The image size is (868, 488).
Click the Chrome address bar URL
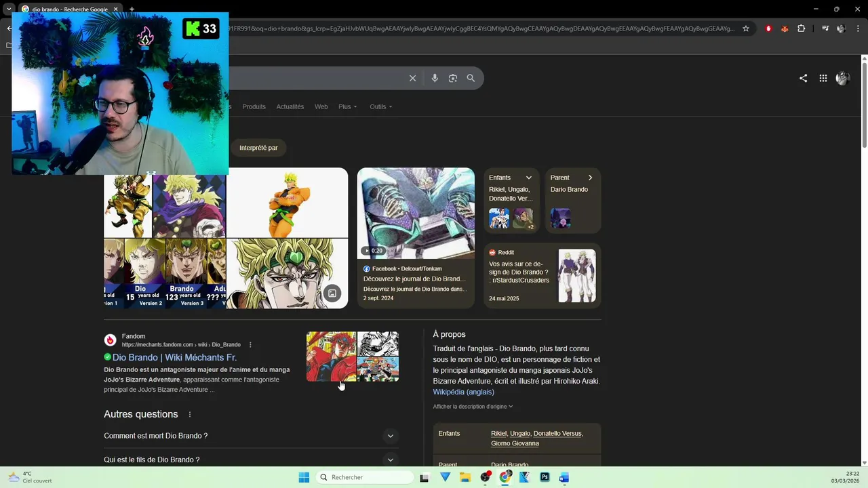point(481,28)
